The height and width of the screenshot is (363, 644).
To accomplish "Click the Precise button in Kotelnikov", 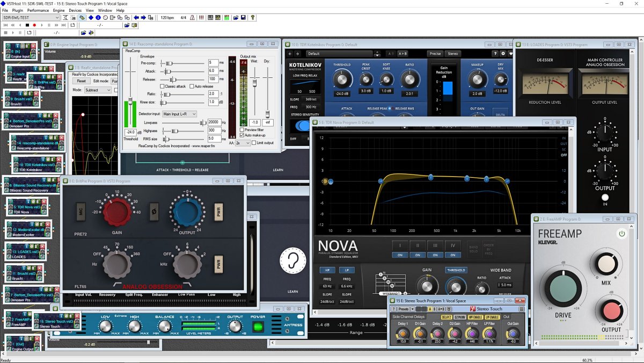I will pyautogui.click(x=435, y=54).
